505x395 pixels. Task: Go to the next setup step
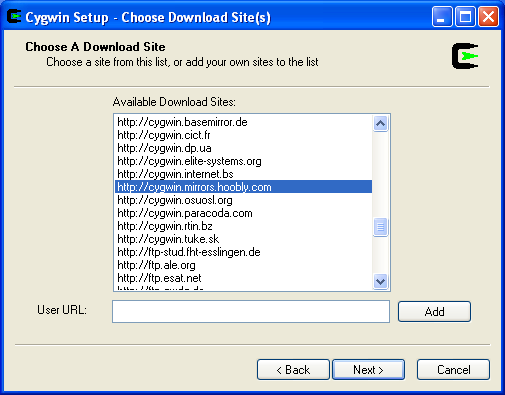point(368,370)
